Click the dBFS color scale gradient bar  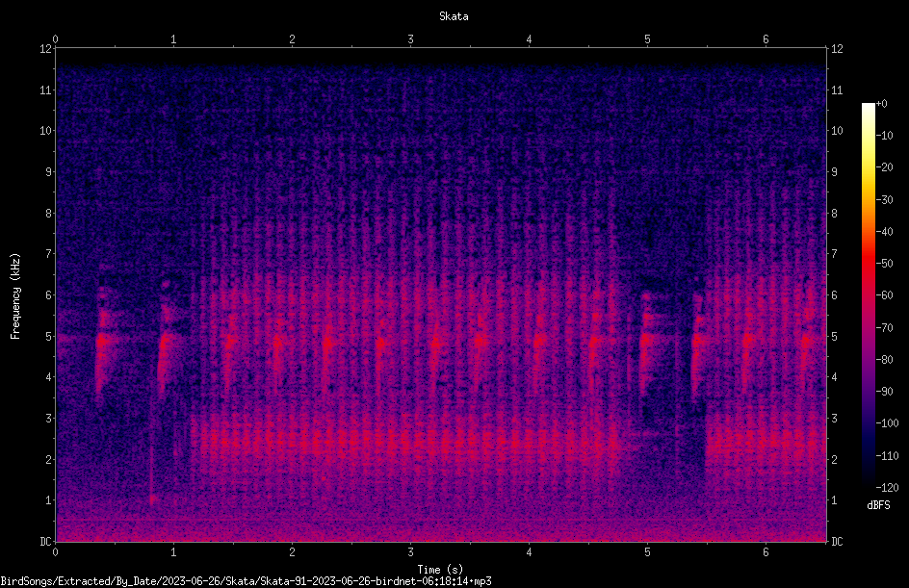pos(868,294)
